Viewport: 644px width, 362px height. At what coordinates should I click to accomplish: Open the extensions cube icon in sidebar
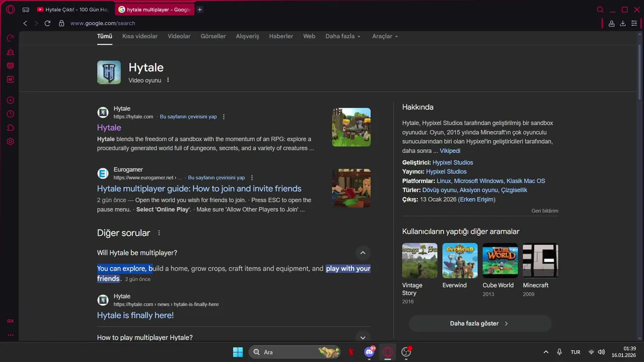(10, 128)
